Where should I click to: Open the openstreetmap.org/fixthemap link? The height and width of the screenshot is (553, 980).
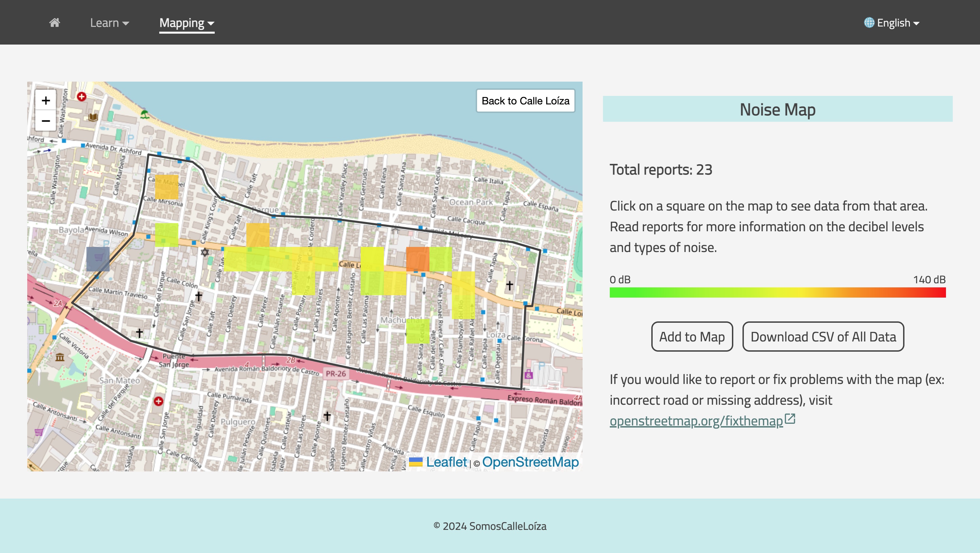click(696, 421)
